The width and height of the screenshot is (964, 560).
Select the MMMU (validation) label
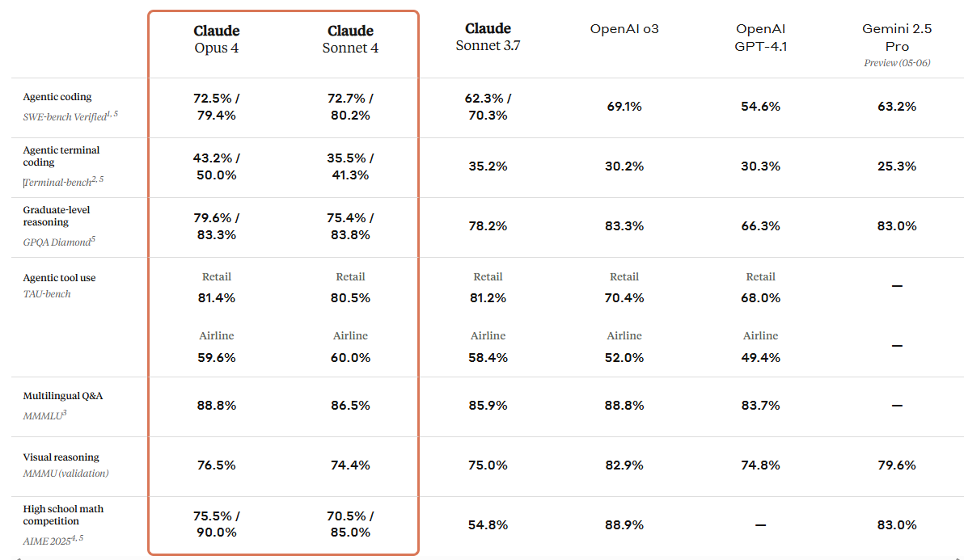(66, 474)
